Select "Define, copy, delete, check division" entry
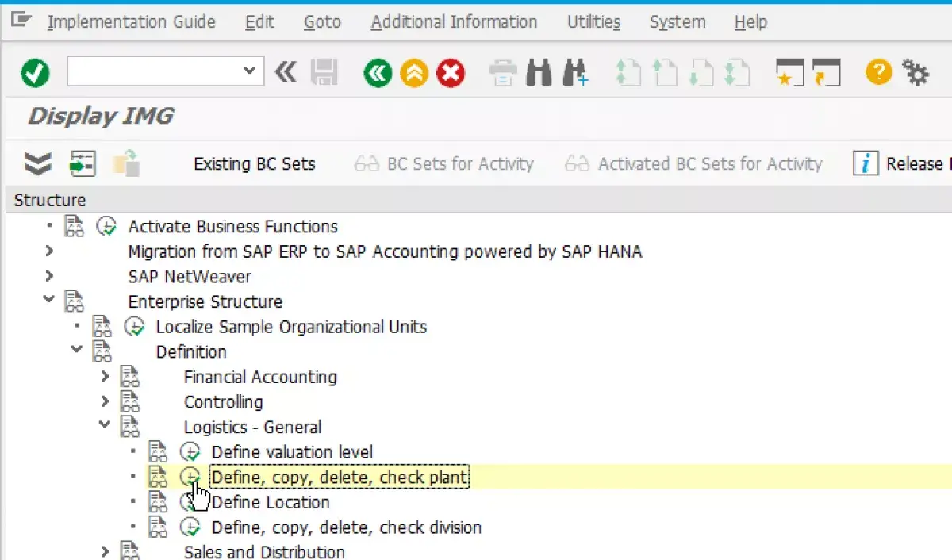The width and height of the screenshot is (952, 560). click(x=347, y=527)
